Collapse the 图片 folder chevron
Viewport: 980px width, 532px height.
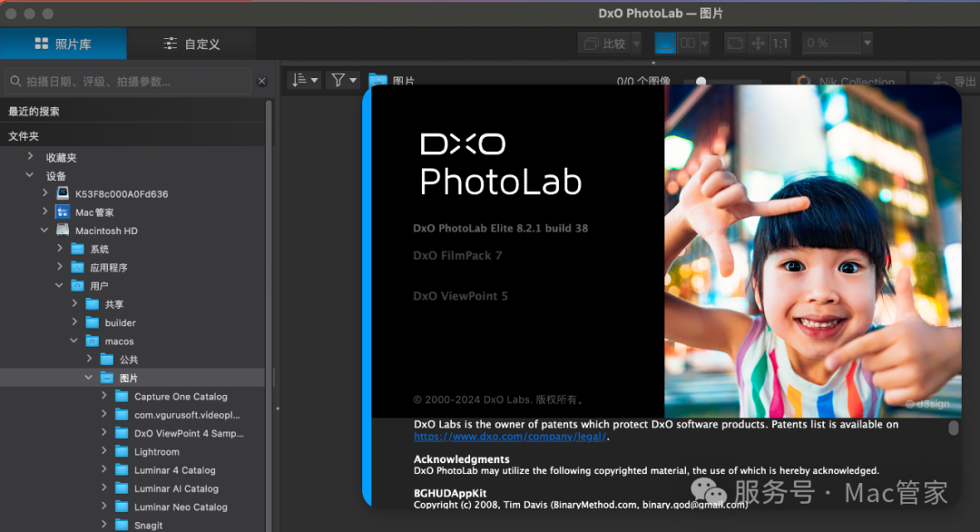click(89, 378)
